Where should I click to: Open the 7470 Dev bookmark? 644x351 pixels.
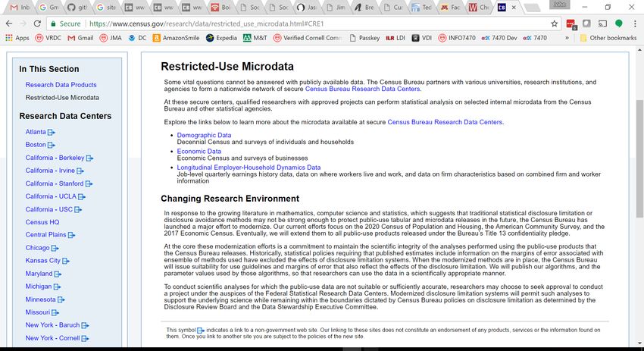[x=499, y=38]
